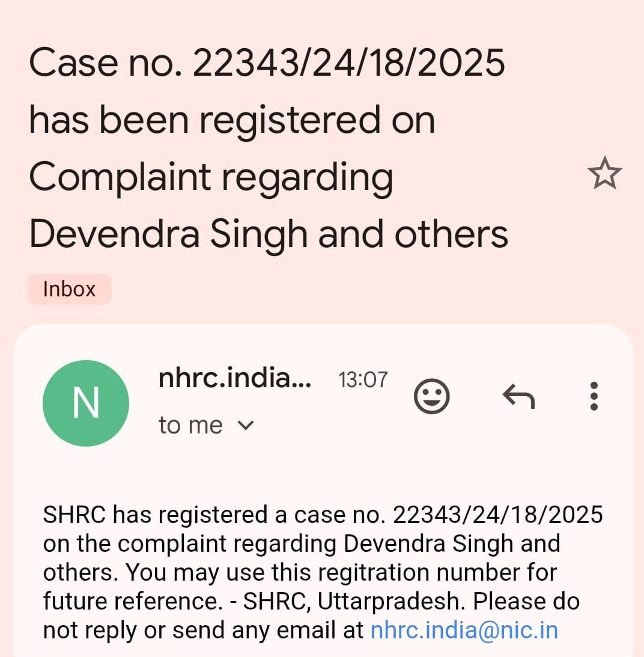Add an emoji reaction to the message

tap(432, 396)
